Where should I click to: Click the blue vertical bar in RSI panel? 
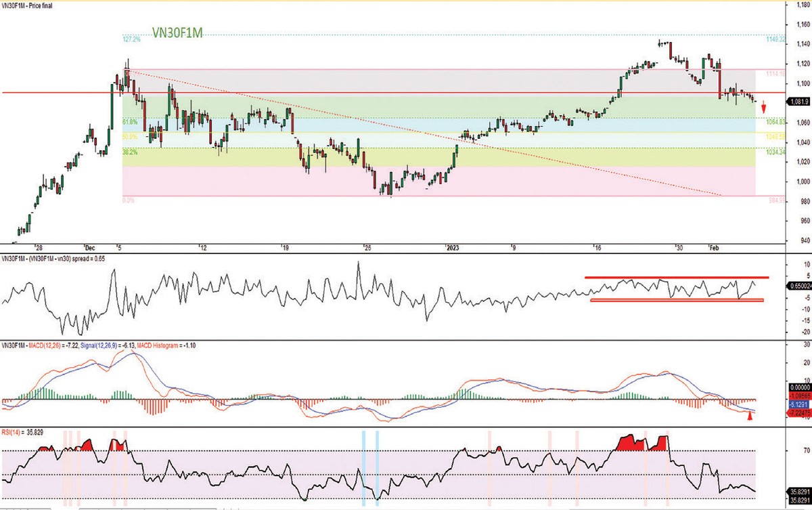click(364, 467)
